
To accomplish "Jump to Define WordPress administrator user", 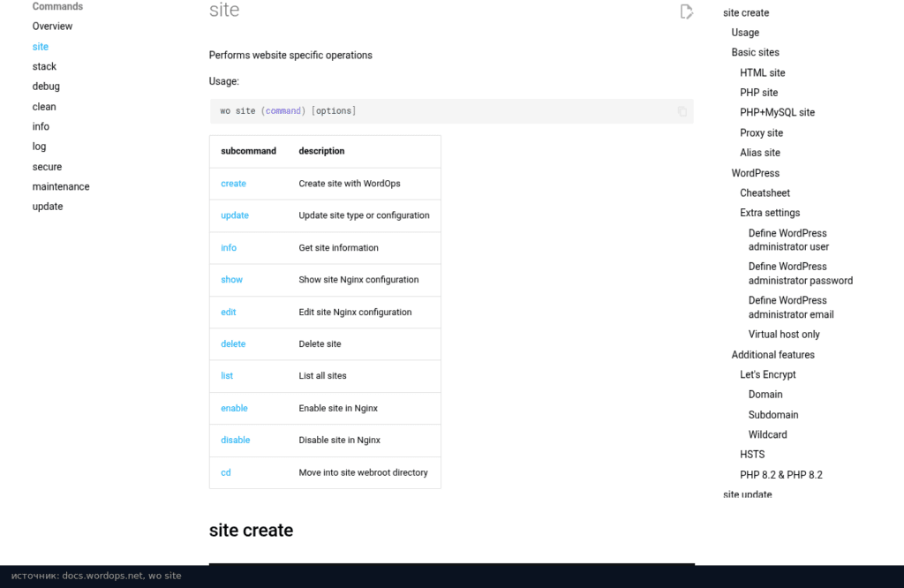I will [x=788, y=240].
